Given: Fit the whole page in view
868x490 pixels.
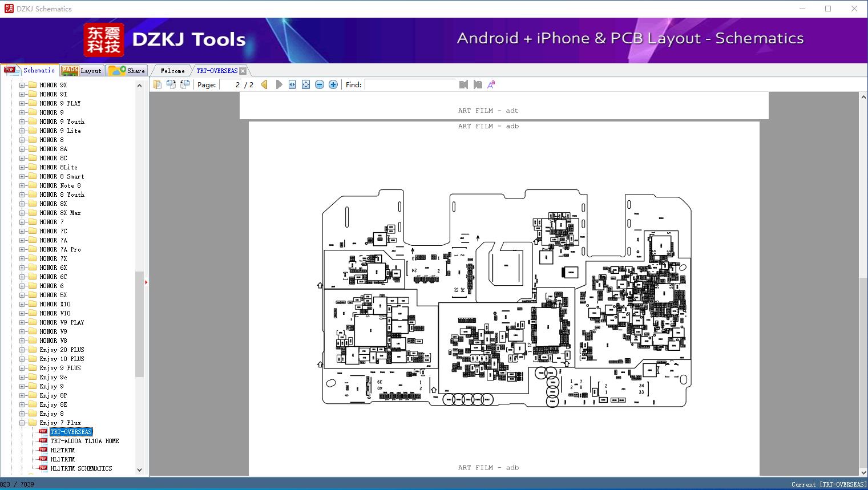Looking at the screenshot, I should coord(306,84).
